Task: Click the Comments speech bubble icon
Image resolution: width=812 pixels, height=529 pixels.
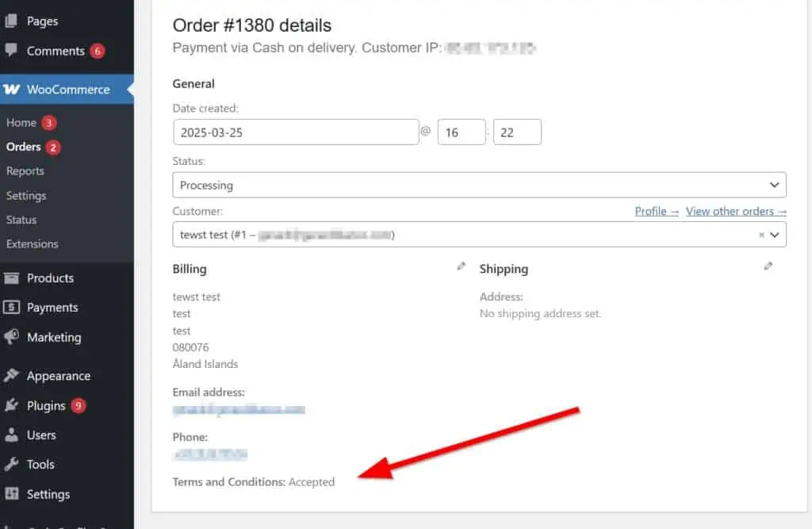Action: point(11,50)
